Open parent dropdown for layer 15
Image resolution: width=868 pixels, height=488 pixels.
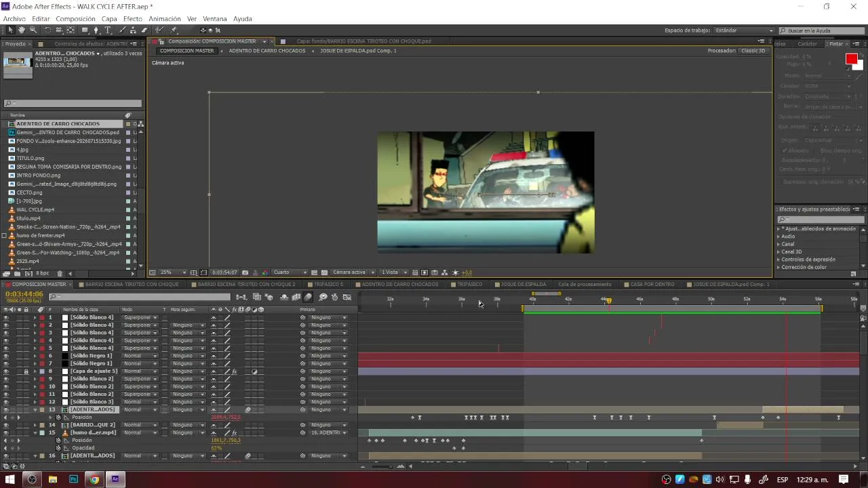click(x=329, y=432)
